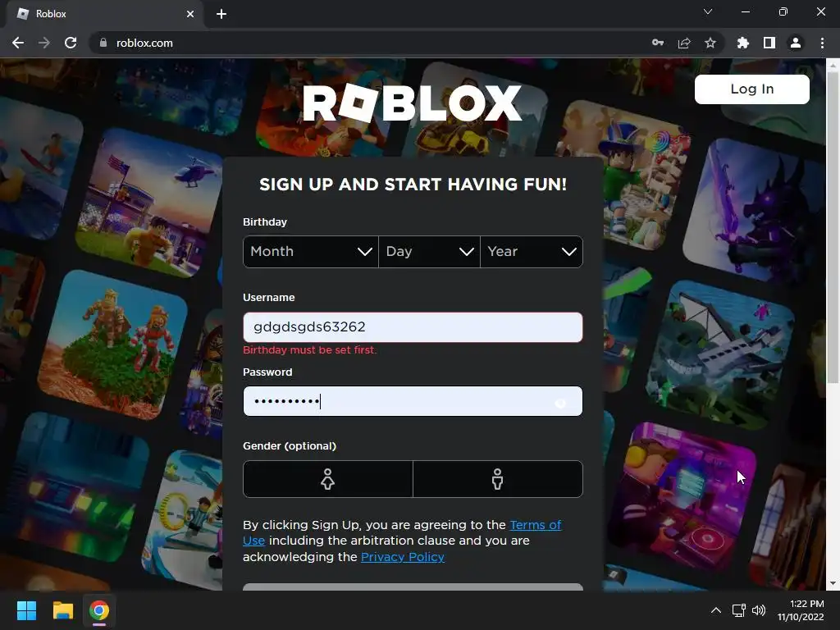
Task: Show hidden system tray icons
Action: point(715,610)
